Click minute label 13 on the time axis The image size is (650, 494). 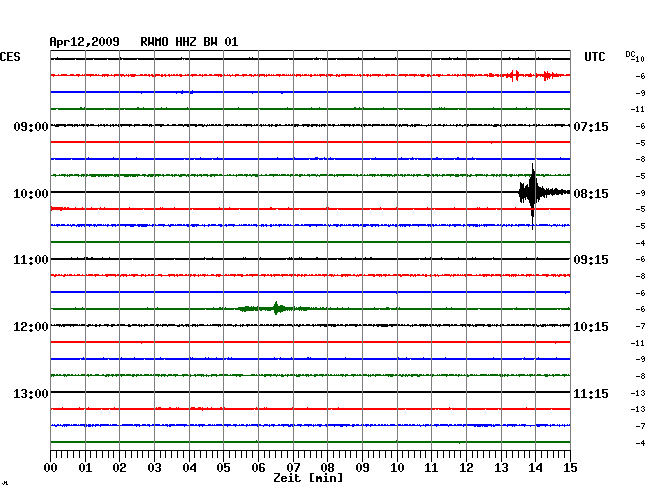[x=501, y=468]
